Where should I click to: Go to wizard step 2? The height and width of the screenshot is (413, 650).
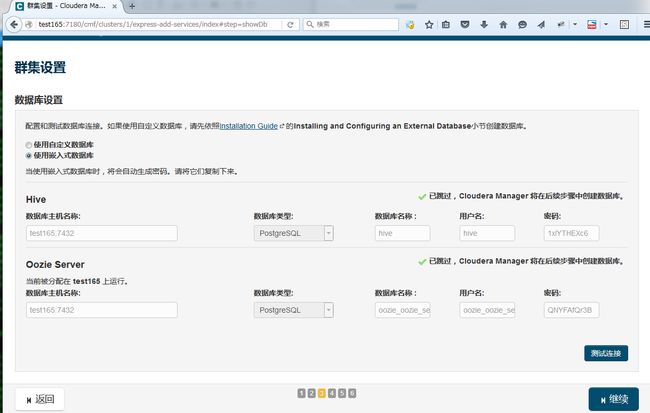tap(311, 393)
